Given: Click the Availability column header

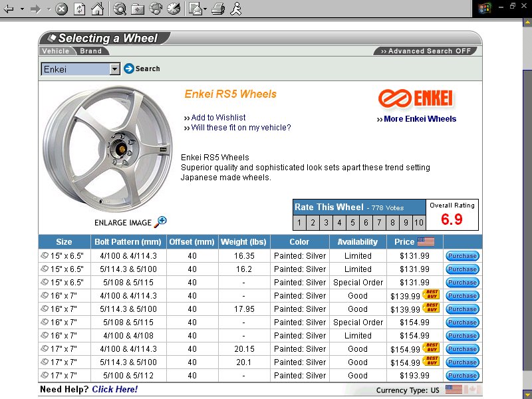Looking at the screenshot, I should coord(358,242).
